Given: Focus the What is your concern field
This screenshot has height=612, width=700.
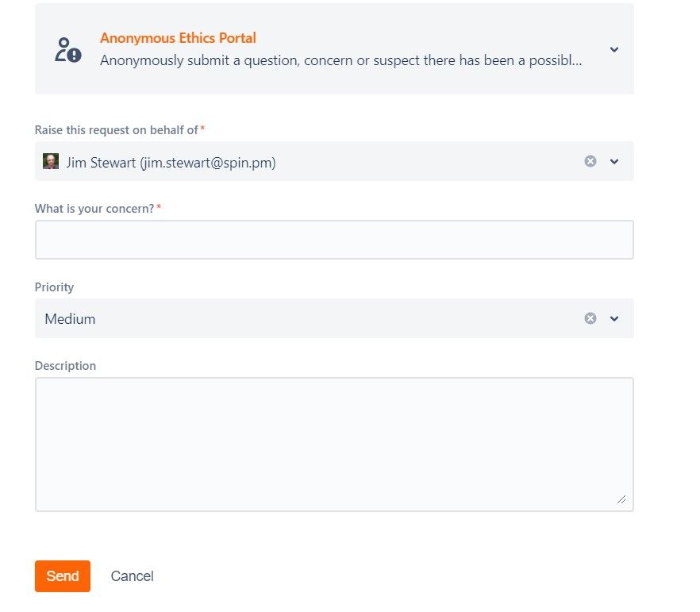Looking at the screenshot, I should coord(334,240).
